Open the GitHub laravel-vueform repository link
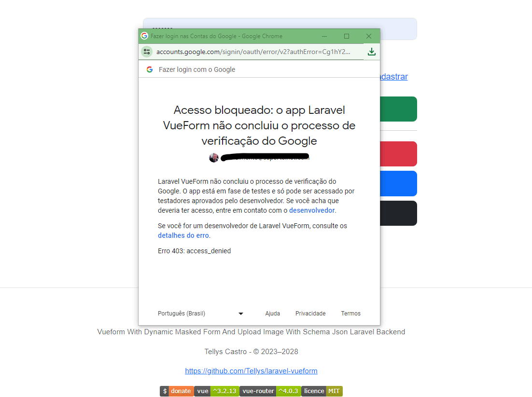 (251, 371)
